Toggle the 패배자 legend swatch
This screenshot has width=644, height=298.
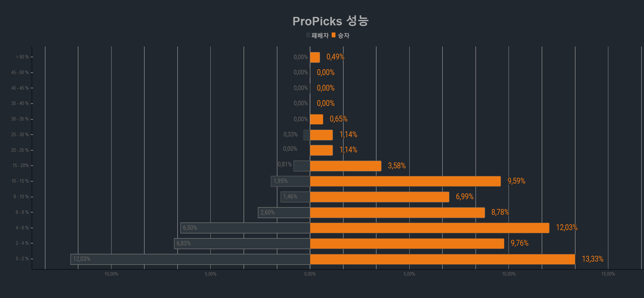(x=308, y=35)
